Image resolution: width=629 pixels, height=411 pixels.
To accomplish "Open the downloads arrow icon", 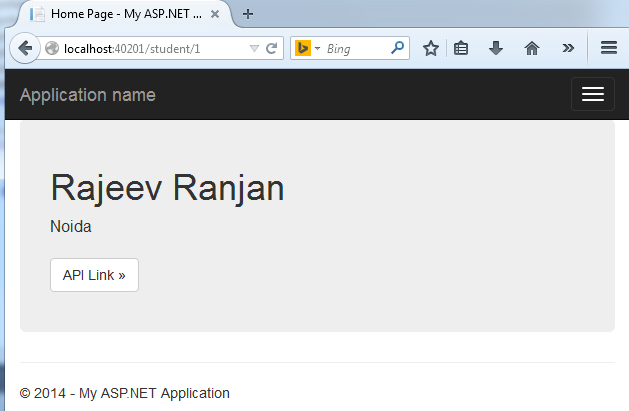I will point(496,48).
